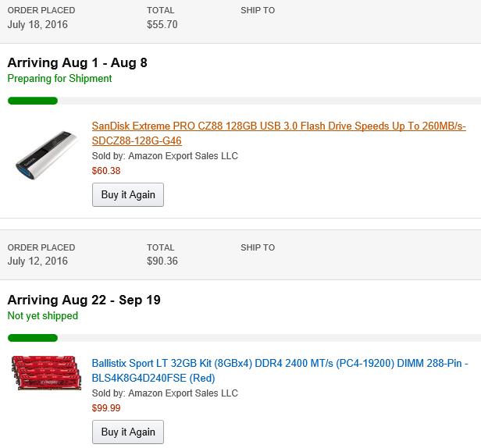Click the Not yet shipped status text

pos(43,316)
